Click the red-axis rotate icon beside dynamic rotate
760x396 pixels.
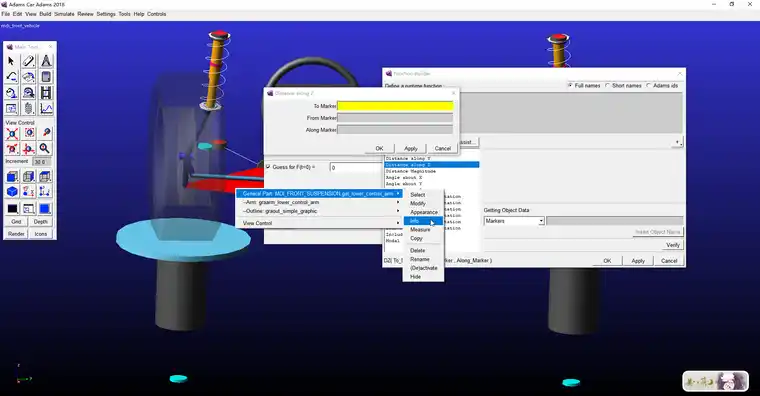(x=29, y=149)
